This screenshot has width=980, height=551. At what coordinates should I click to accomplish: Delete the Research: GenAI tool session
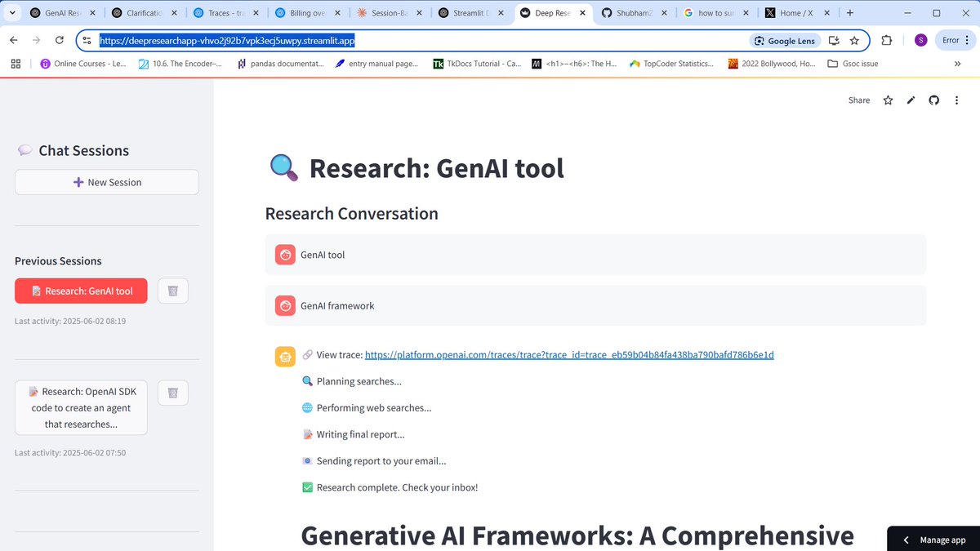click(173, 291)
